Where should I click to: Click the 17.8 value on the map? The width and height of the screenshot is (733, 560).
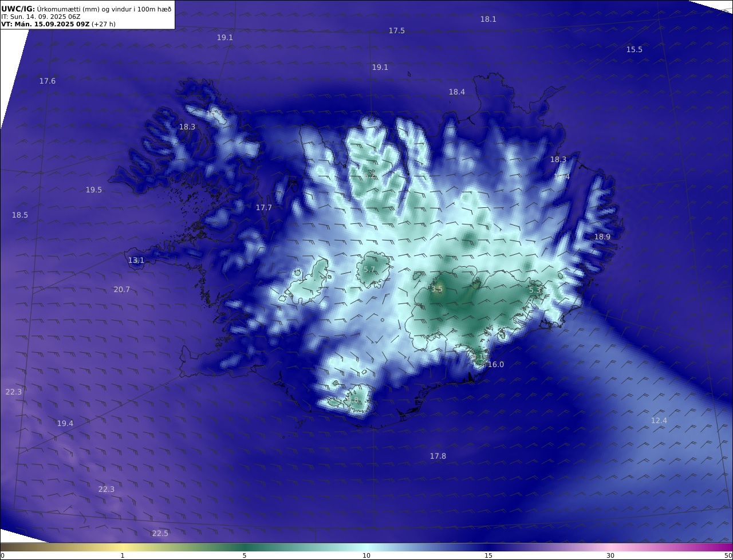pos(438,456)
